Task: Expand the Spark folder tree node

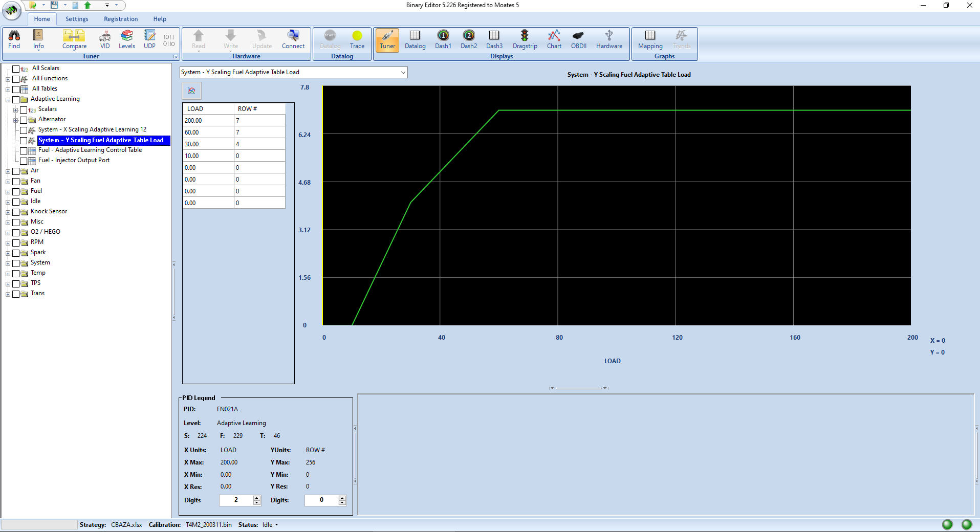Action: click(8, 253)
